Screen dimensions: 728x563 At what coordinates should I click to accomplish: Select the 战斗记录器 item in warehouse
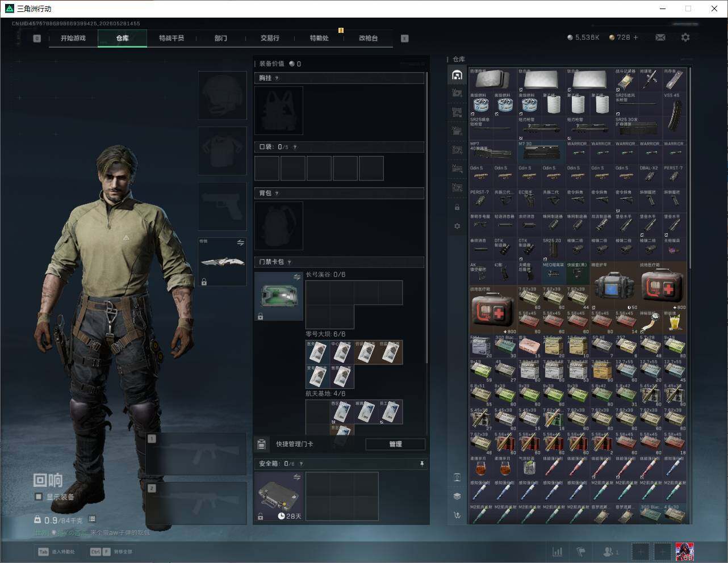pyautogui.click(x=626, y=80)
